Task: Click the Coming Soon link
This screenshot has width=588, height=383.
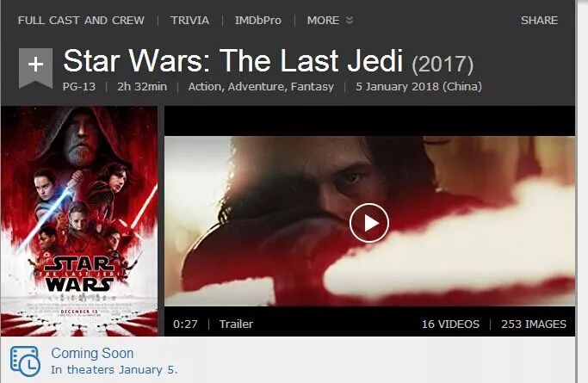Action: click(92, 353)
